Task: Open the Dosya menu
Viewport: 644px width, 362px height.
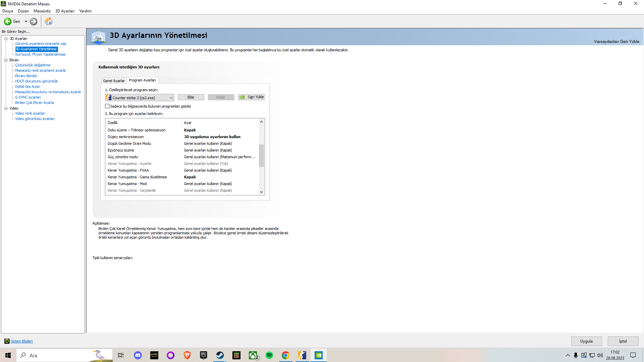Action: 8,11
